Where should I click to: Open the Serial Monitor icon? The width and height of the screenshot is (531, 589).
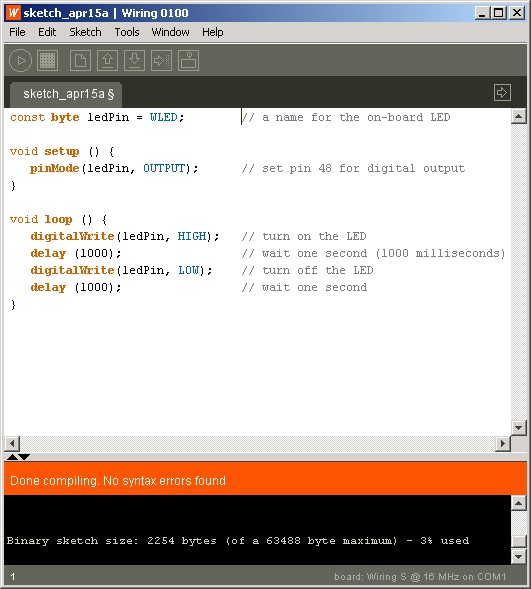click(x=189, y=60)
